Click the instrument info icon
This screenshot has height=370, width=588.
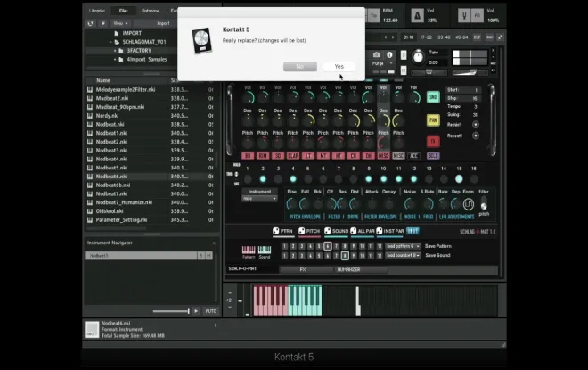pos(389,54)
